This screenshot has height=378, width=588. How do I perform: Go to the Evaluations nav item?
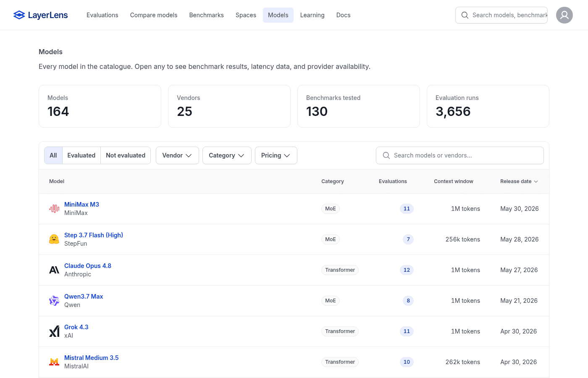(102, 15)
